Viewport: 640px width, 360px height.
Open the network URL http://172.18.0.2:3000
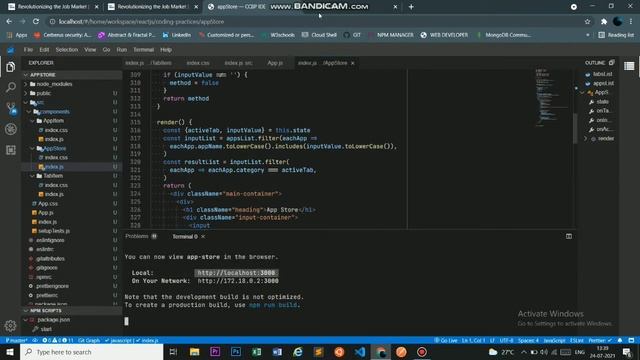(x=238, y=281)
